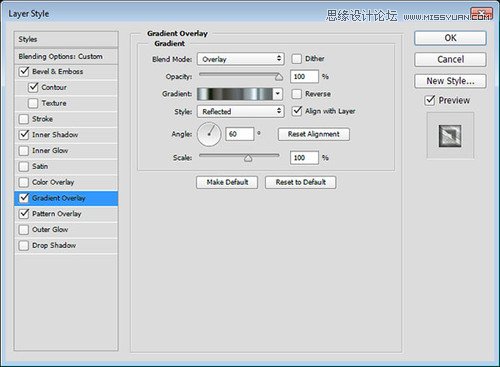Select the Inner Shadow label
The height and width of the screenshot is (367, 500).
(x=55, y=135)
